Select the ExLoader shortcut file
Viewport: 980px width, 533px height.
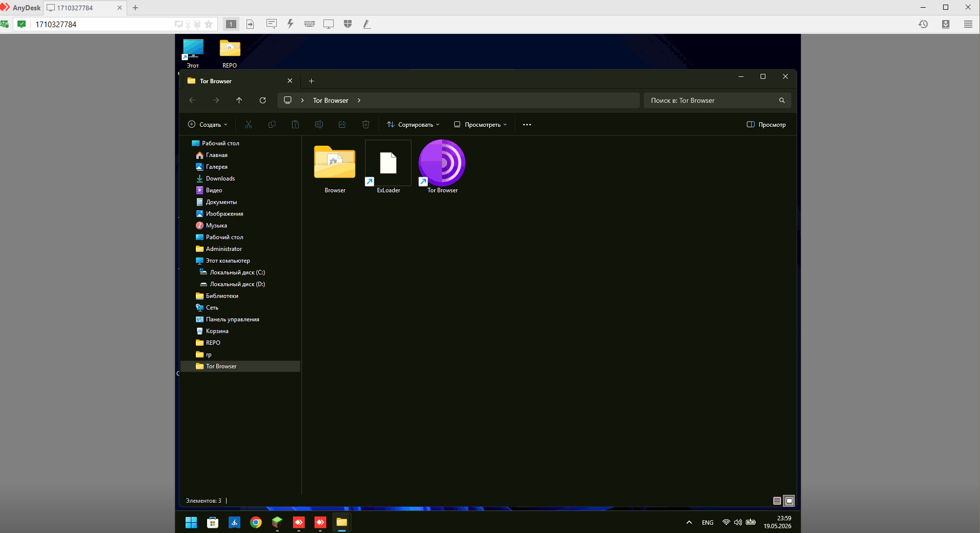pos(389,168)
